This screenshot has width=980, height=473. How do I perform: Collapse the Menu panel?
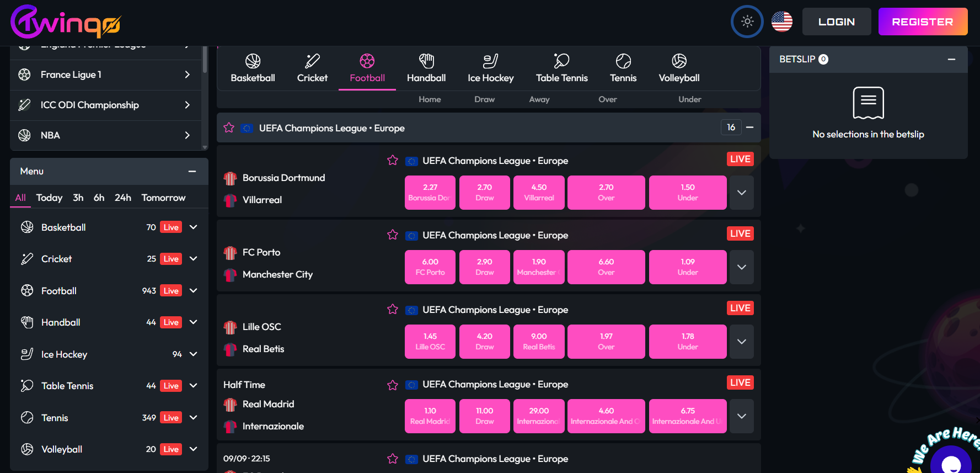click(192, 171)
